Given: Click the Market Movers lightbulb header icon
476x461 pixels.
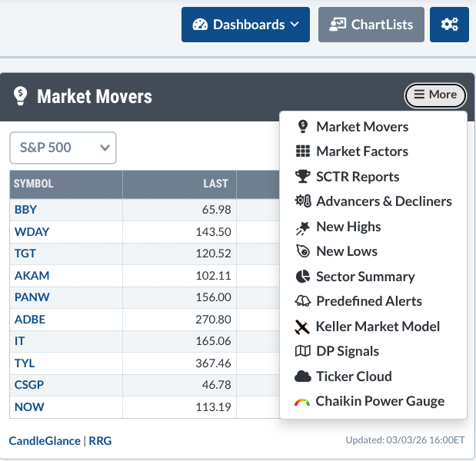Looking at the screenshot, I should [x=20, y=96].
